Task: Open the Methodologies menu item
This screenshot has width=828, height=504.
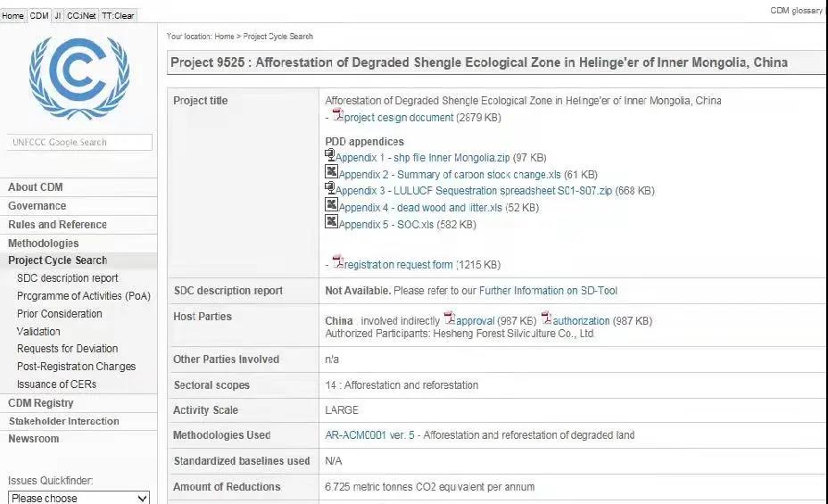Action: 43,244
